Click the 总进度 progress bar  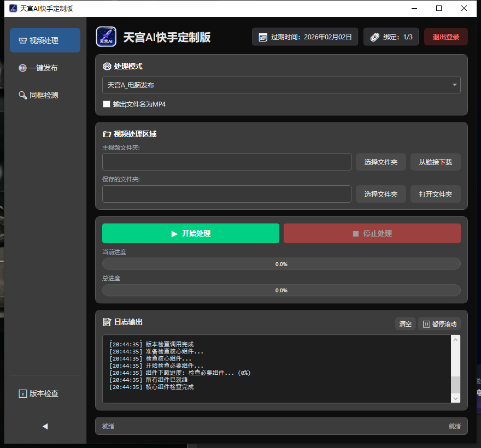[x=281, y=290]
